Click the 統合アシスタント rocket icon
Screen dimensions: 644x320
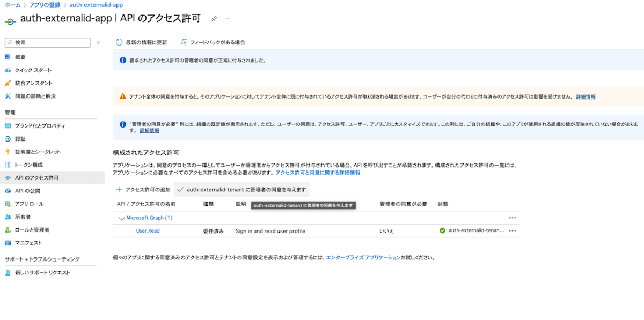[8, 83]
